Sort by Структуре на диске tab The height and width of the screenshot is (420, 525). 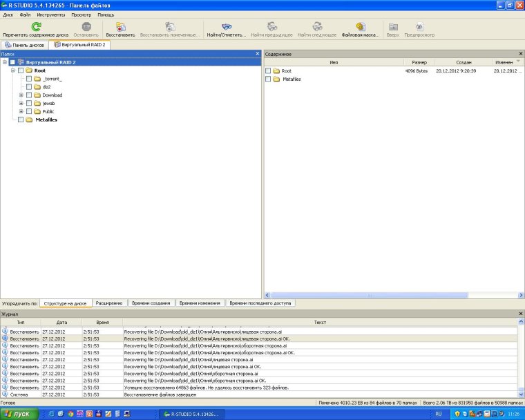point(66,303)
